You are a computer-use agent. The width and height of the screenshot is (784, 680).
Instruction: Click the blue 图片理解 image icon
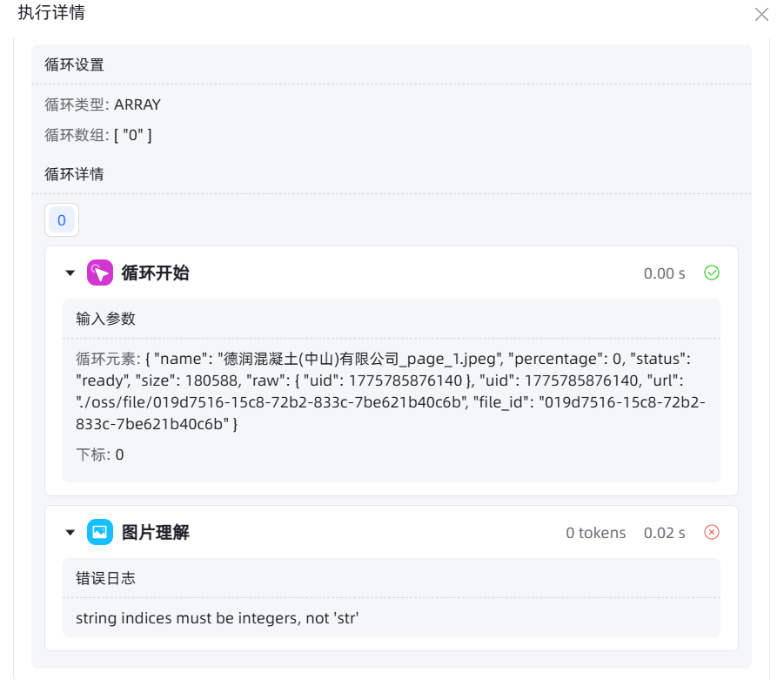coord(100,533)
